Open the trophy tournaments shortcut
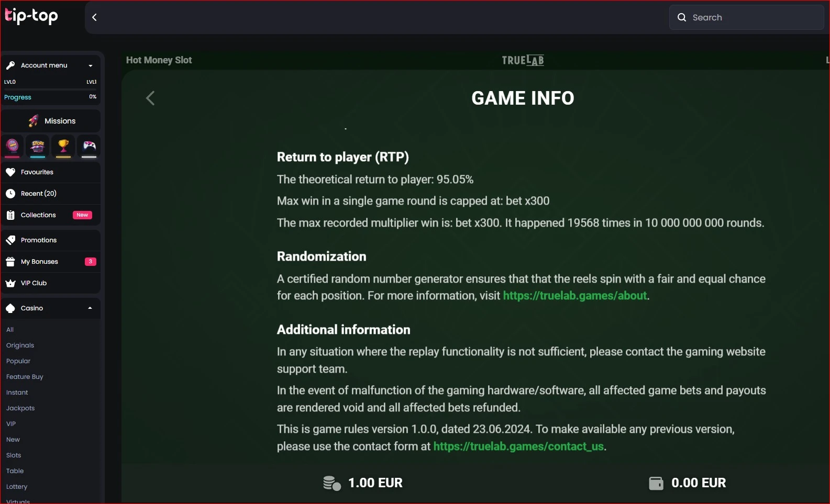 click(x=63, y=147)
